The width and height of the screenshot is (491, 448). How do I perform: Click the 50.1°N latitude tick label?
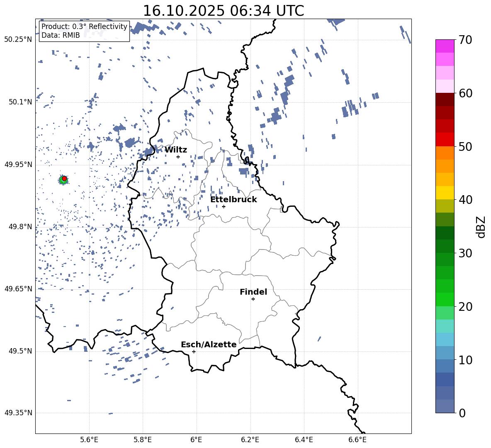pyautogui.click(x=20, y=102)
